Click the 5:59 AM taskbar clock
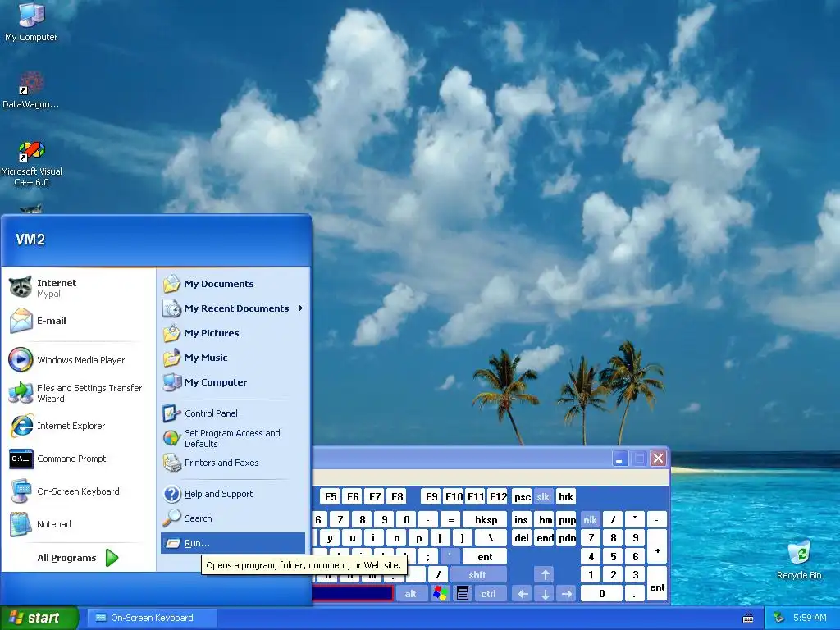Screen dimensions: 840x630 click(810, 618)
